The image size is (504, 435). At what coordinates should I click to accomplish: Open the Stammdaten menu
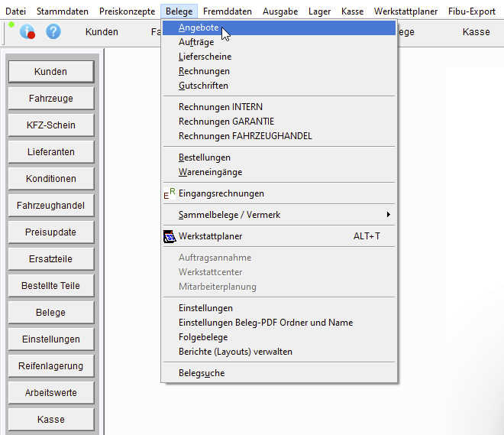click(63, 11)
